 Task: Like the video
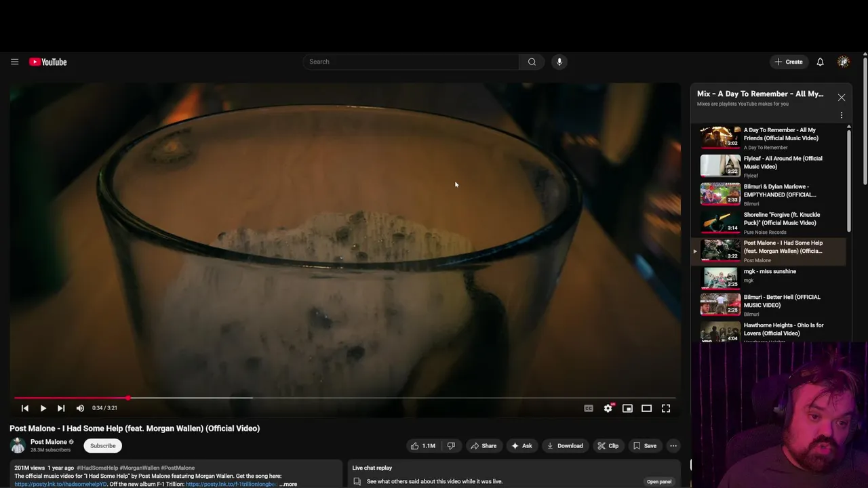(423, 446)
